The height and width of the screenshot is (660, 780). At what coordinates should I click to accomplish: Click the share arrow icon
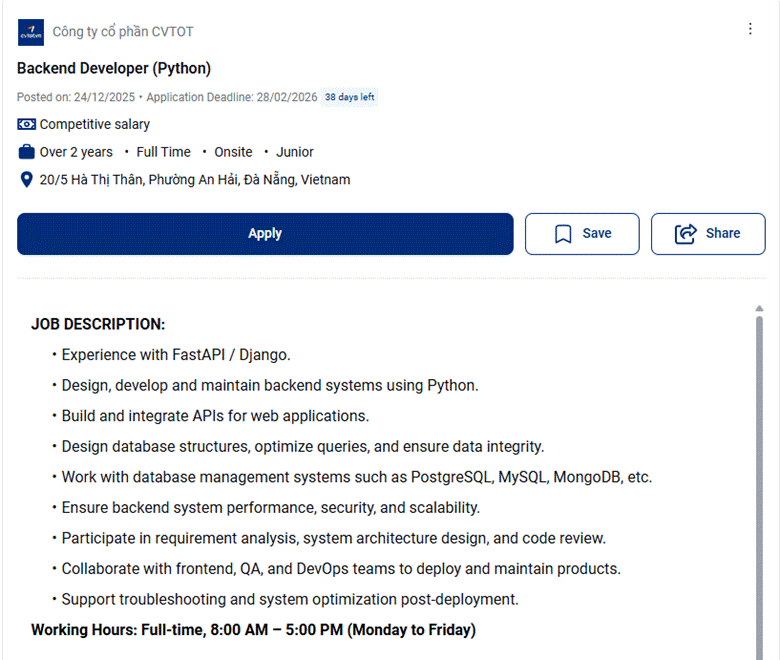(x=686, y=234)
